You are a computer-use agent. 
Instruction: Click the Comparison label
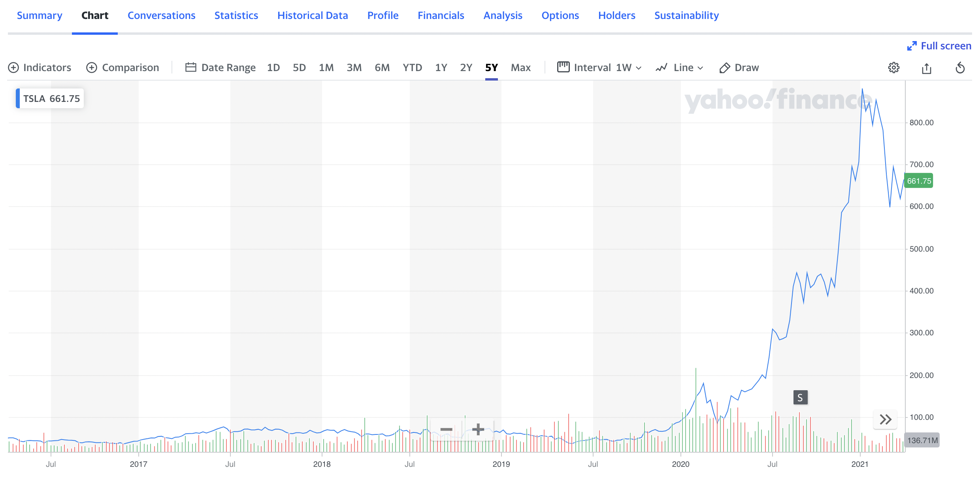click(x=131, y=68)
